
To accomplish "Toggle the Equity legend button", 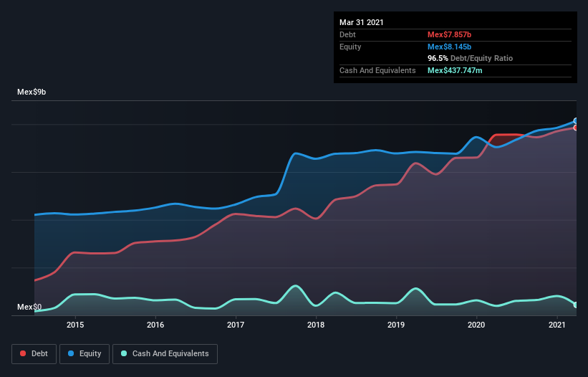I will tap(85, 354).
